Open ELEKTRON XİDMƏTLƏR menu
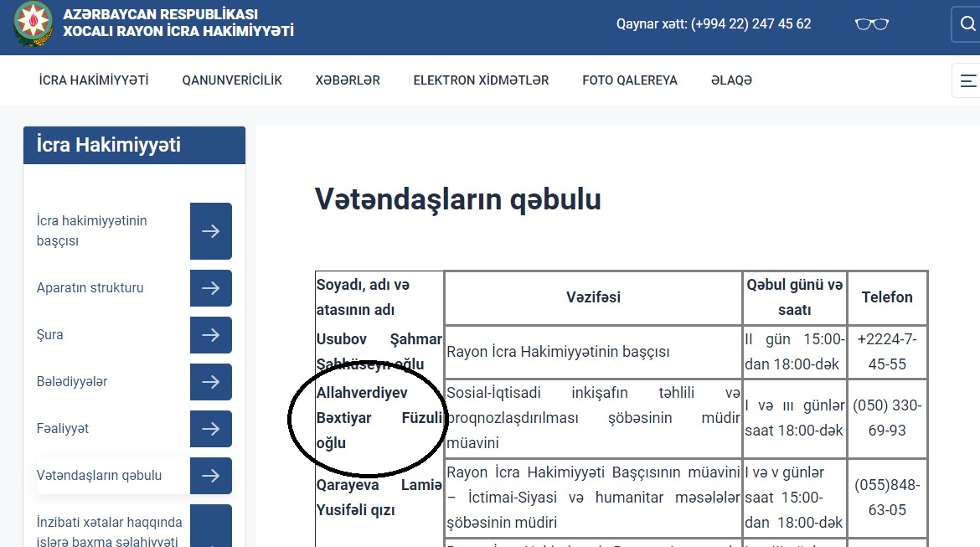This screenshot has height=547, width=980. click(481, 80)
